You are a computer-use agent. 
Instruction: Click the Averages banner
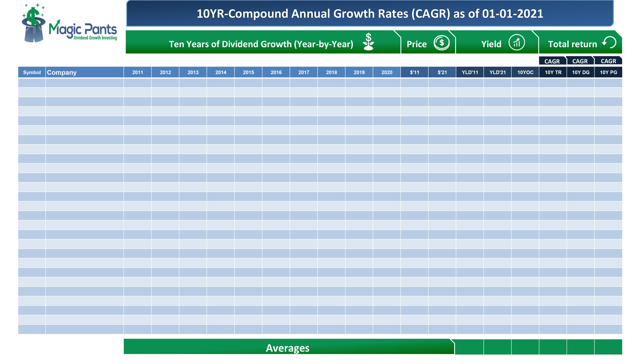tap(288, 348)
